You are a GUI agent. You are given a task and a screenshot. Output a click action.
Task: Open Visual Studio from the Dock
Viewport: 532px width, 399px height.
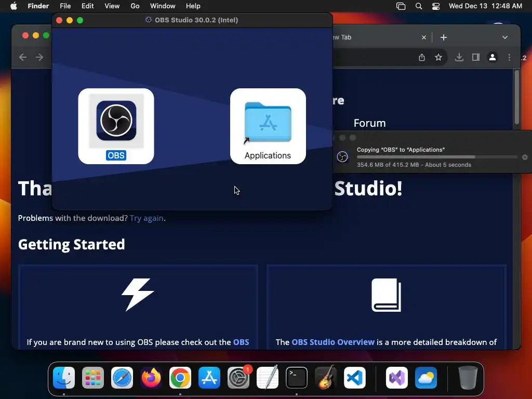click(396, 378)
